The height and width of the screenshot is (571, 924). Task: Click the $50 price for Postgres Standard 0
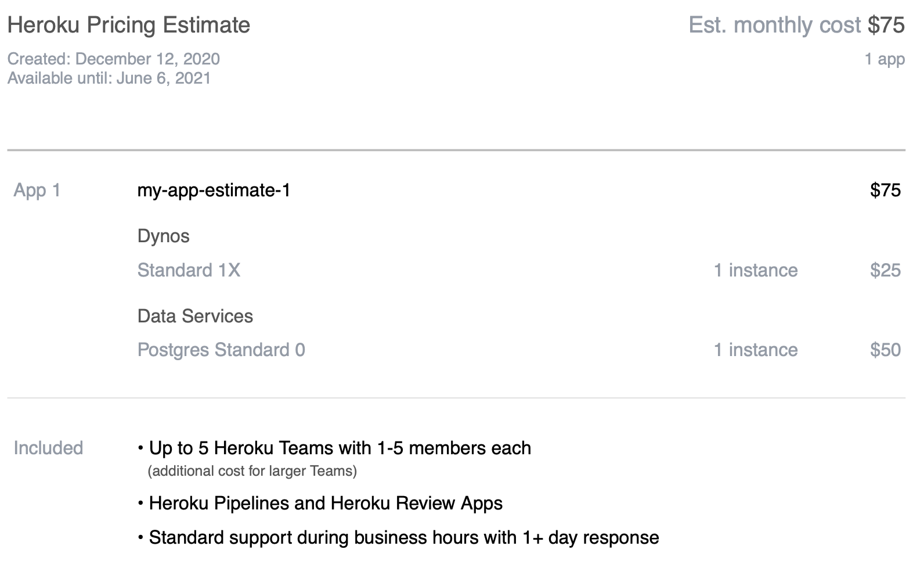click(885, 350)
